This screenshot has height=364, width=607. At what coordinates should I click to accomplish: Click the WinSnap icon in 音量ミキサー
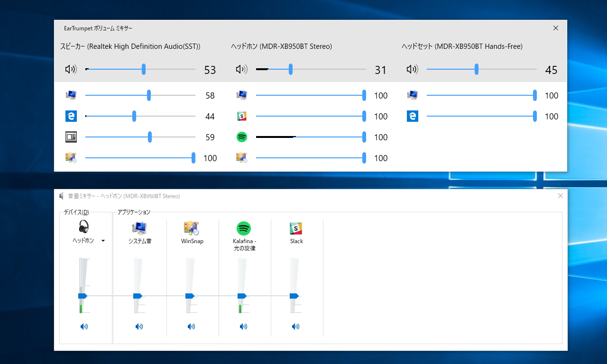191,228
